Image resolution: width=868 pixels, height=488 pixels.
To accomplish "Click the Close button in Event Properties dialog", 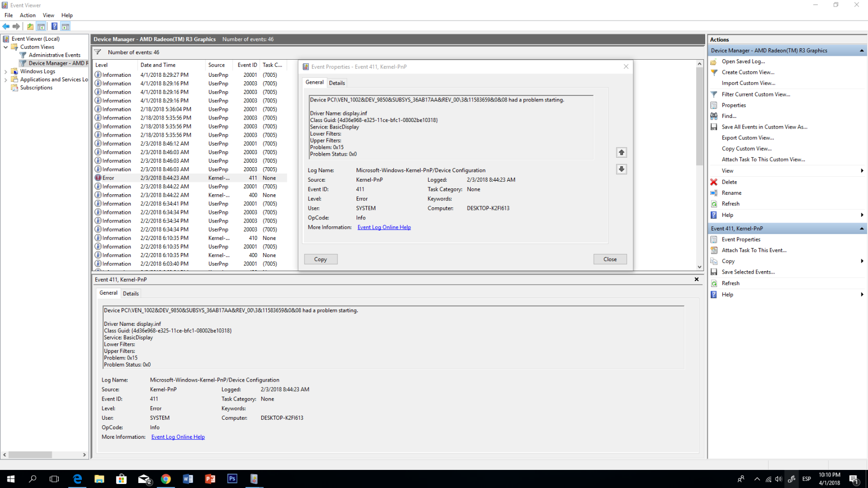I will click(x=610, y=259).
